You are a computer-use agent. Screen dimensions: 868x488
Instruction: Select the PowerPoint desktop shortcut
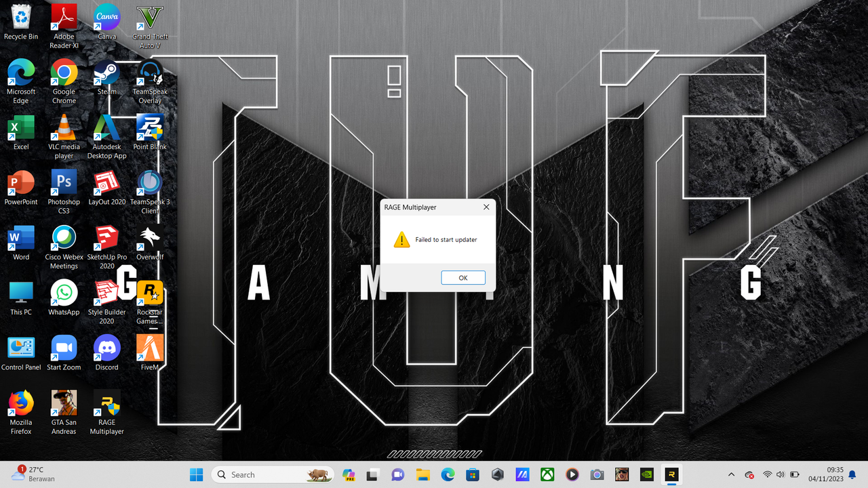tap(21, 188)
